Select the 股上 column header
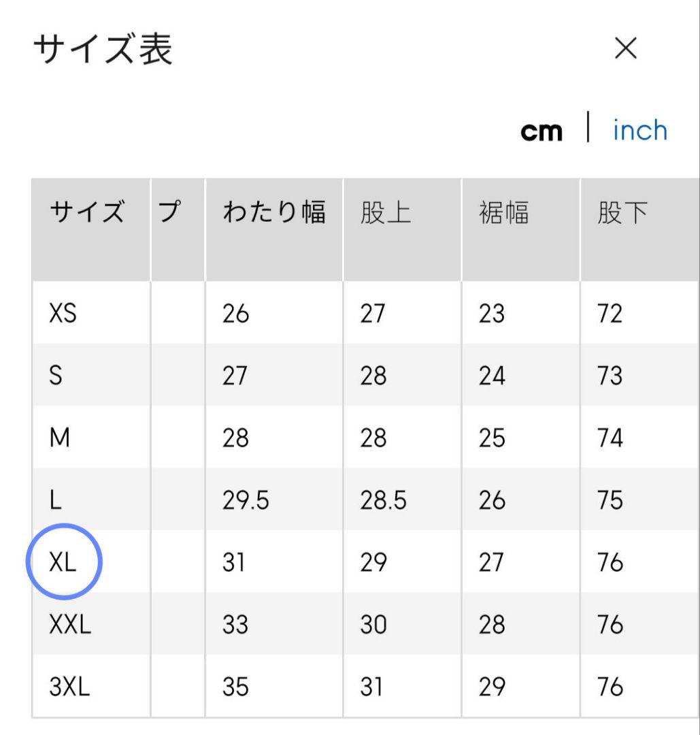700x735 pixels. (x=386, y=214)
